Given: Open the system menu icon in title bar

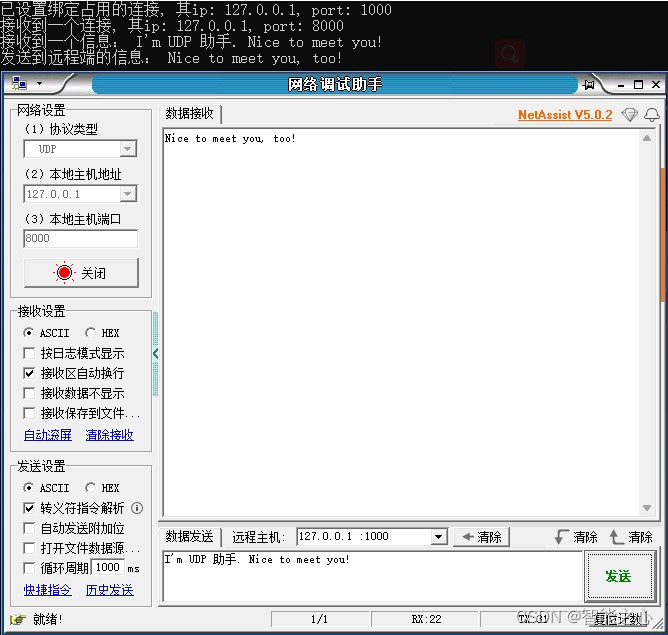Looking at the screenshot, I should [19, 83].
